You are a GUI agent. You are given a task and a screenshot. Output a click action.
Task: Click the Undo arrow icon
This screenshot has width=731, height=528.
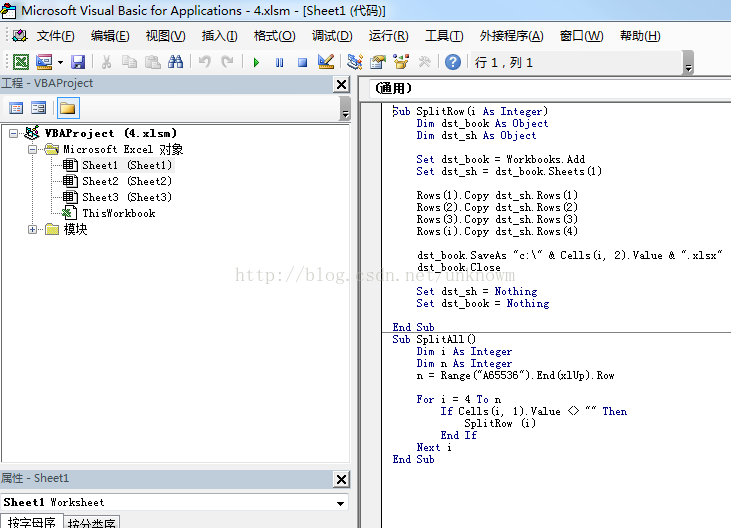[x=205, y=62]
